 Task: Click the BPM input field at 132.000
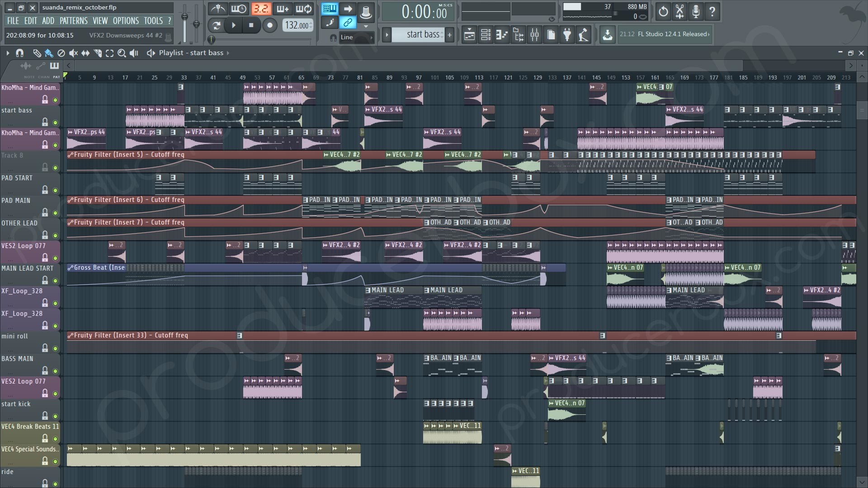(297, 25)
